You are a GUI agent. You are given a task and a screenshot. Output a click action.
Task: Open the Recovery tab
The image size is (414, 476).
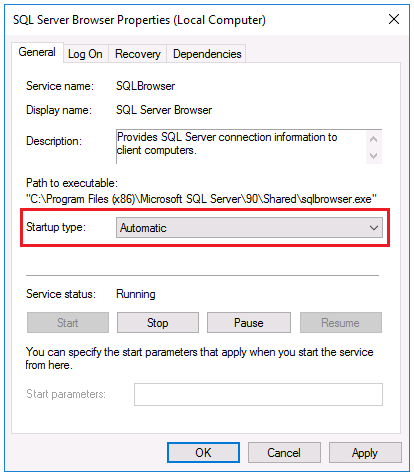point(138,54)
